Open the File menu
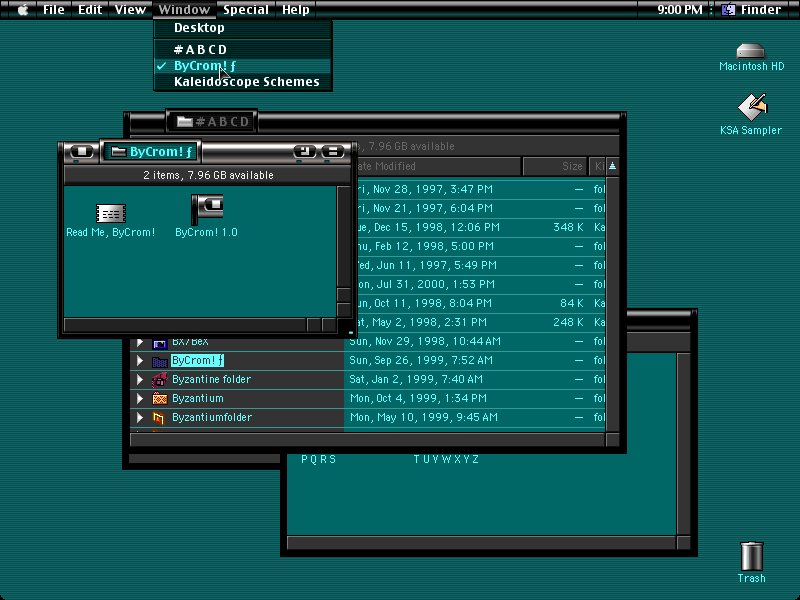Screen dimensions: 800x600 click(54, 10)
